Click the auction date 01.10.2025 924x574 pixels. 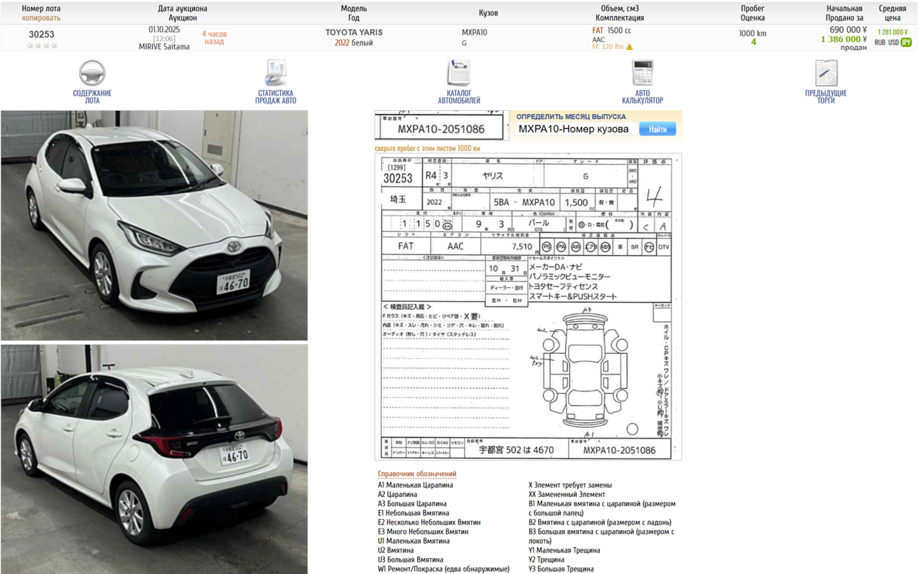[164, 29]
